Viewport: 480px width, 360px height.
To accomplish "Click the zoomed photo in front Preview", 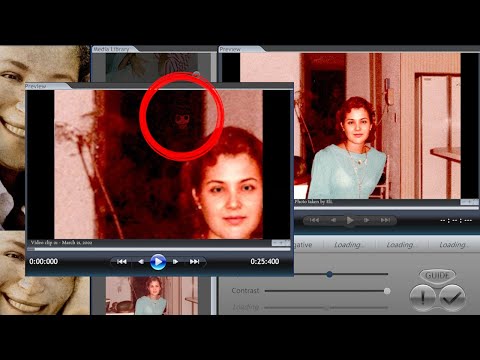I will 159,164.
